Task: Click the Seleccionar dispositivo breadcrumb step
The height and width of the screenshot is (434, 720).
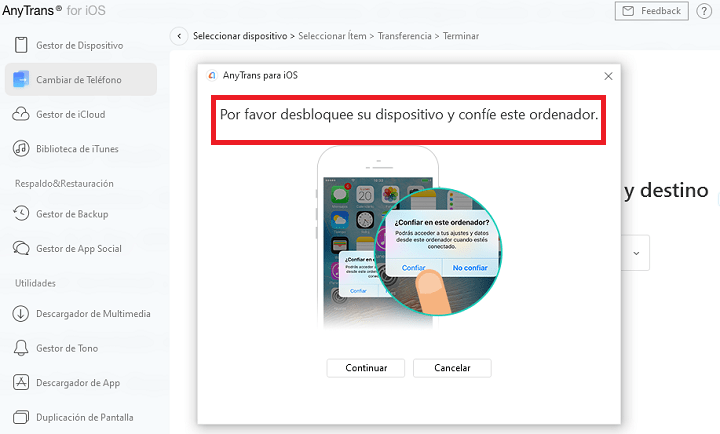Action: [x=240, y=36]
